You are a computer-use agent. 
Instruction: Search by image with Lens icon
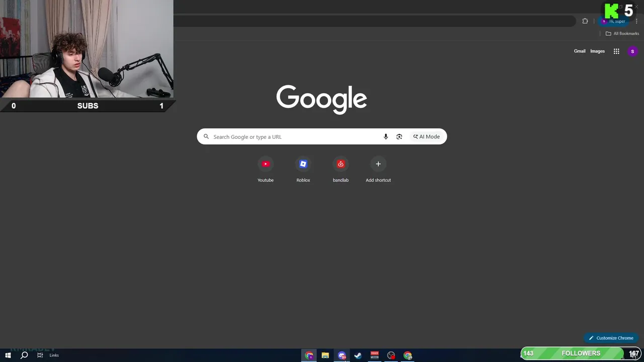click(399, 137)
